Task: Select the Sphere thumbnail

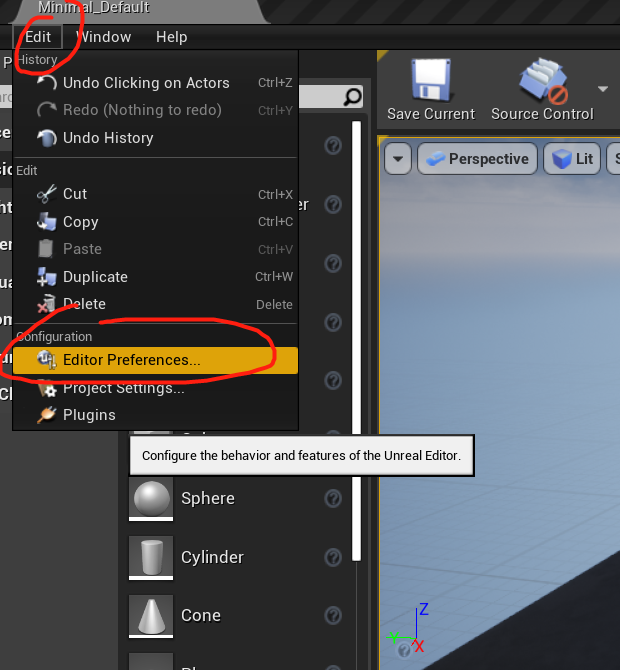Action: pyautogui.click(x=151, y=499)
